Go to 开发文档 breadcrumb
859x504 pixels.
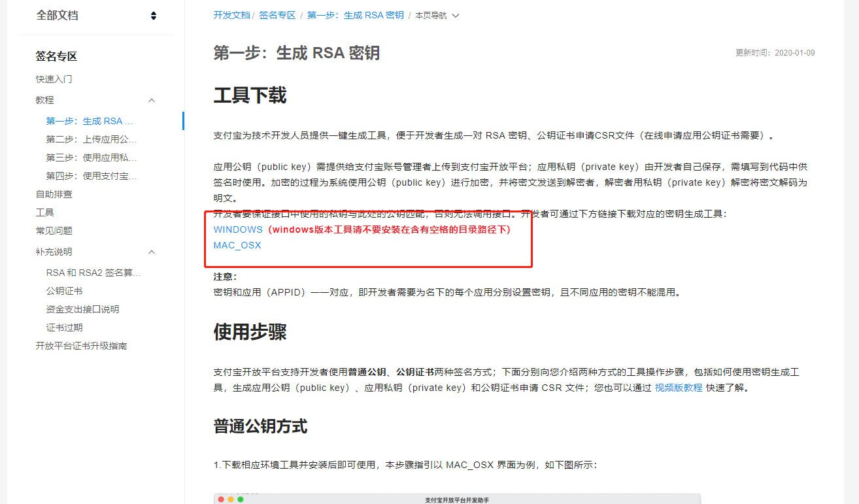pyautogui.click(x=231, y=15)
